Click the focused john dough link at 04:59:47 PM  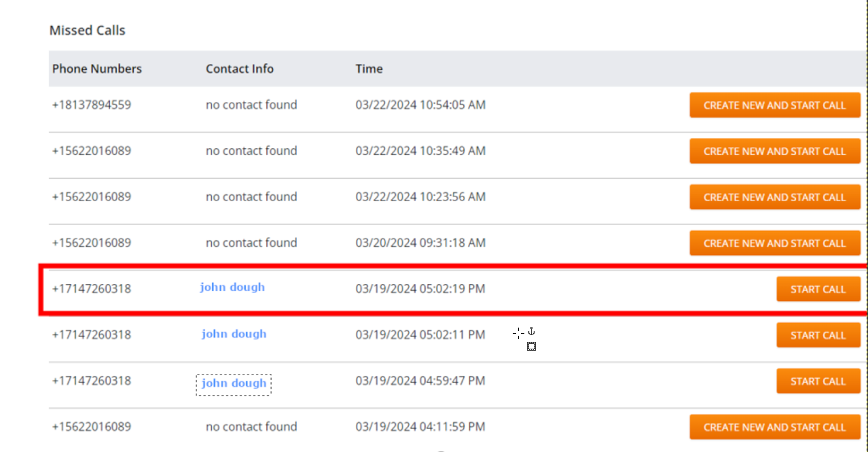click(234, 383)
